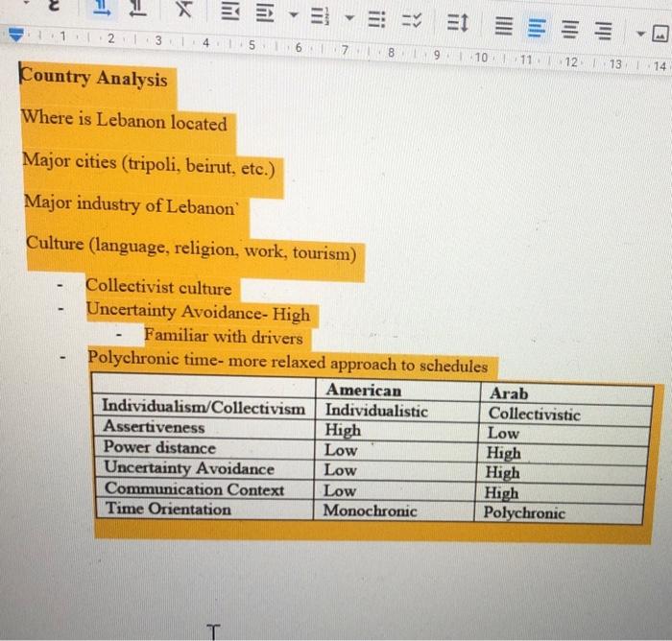Image resolution: width=672 pixels, height=641 pixels.
Task: Click the 'Country Analysis' heading
Action: pos(93,77)
